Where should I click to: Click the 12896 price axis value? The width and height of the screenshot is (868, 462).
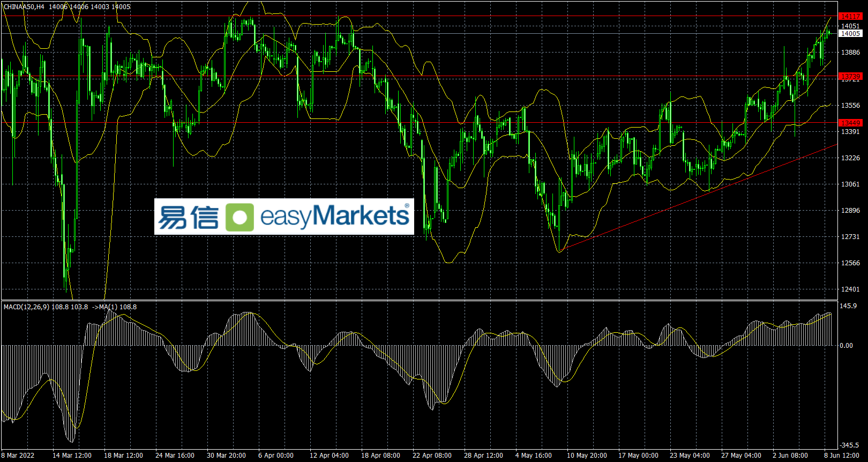[x=850, y=211]
